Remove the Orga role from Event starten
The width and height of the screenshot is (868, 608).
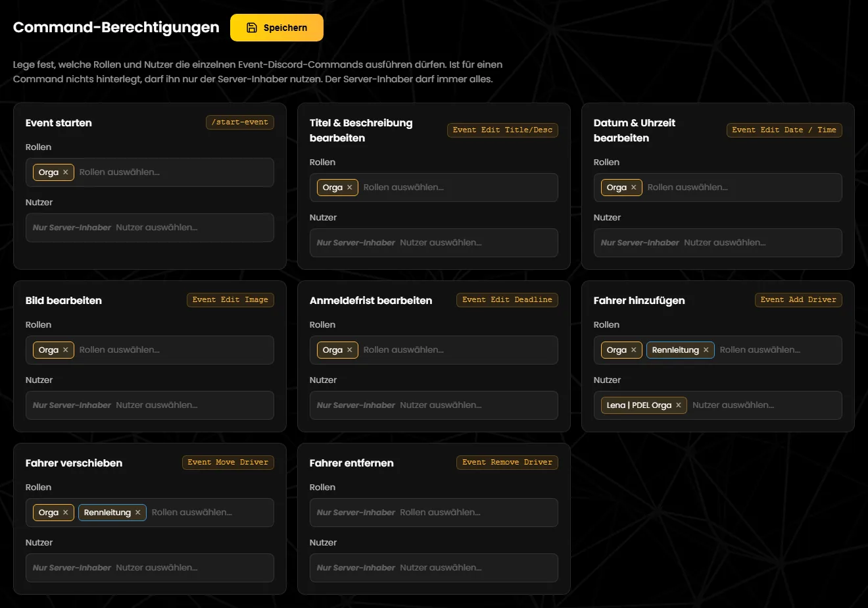coord(66,172)
